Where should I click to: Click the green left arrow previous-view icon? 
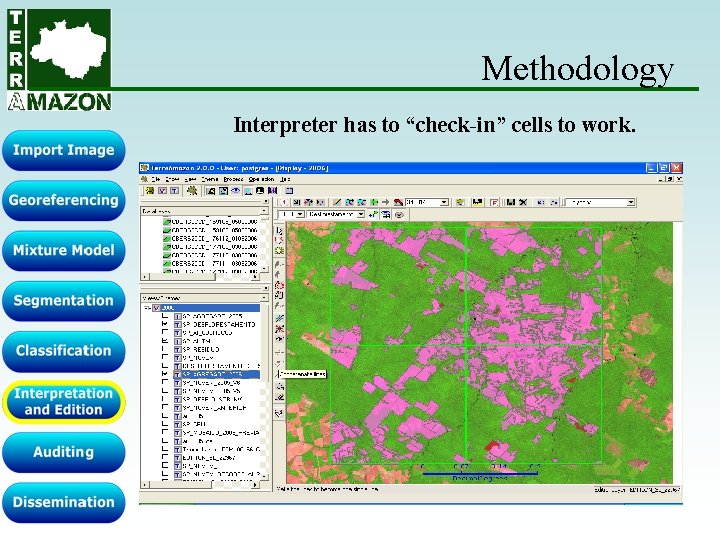click(374, 202)
